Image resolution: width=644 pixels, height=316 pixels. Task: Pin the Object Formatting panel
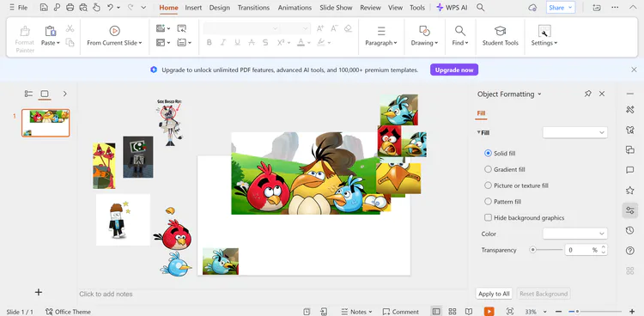coord(587,94)
